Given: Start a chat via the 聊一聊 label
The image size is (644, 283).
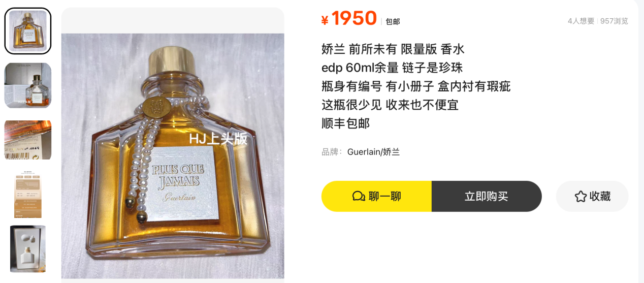Looking at the screenshot, I should (x=384, y=196).
